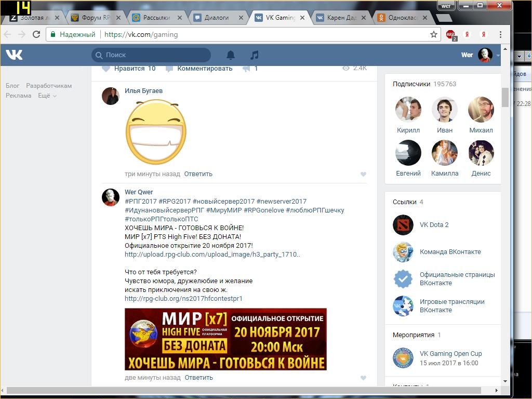Open the Реклама footer link
The height and width of the screenshot is (399, 532).
click(x=18, y=96)
